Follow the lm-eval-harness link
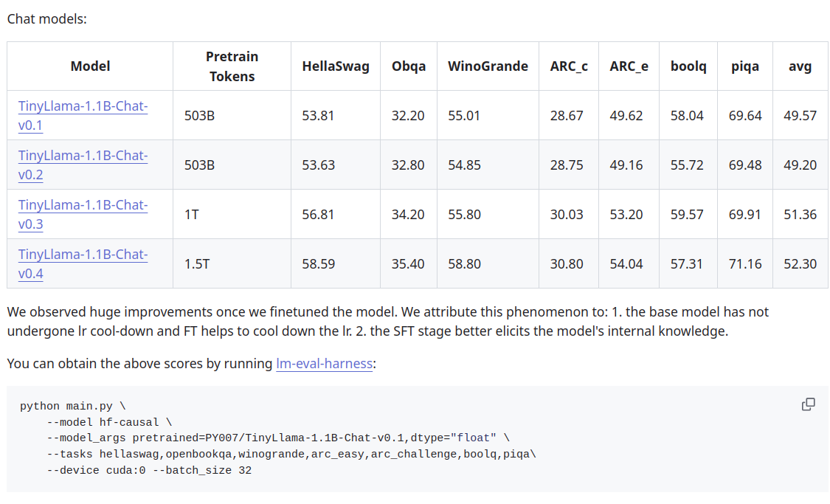Screen dimensions: 830x504 pos(324,364)
